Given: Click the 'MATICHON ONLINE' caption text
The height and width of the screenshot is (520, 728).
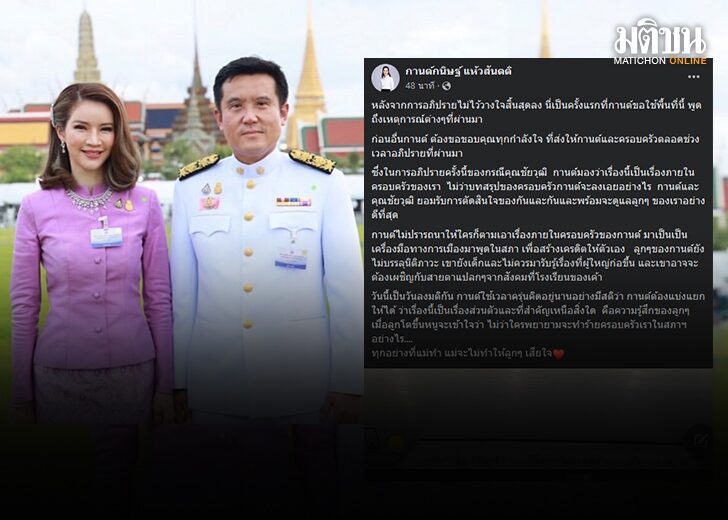Looking at the screenshot, I should click(x=660, y=61).
